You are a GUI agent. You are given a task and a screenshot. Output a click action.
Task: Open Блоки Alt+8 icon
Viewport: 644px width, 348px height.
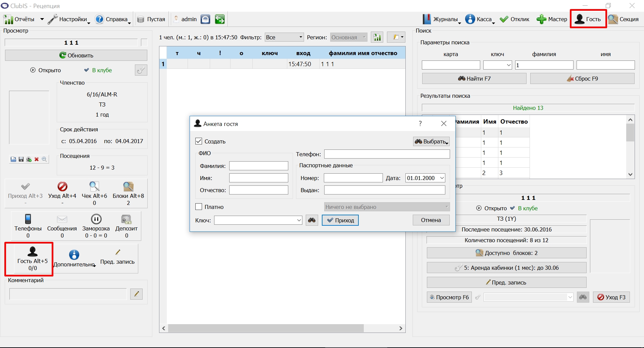point(128,186)
